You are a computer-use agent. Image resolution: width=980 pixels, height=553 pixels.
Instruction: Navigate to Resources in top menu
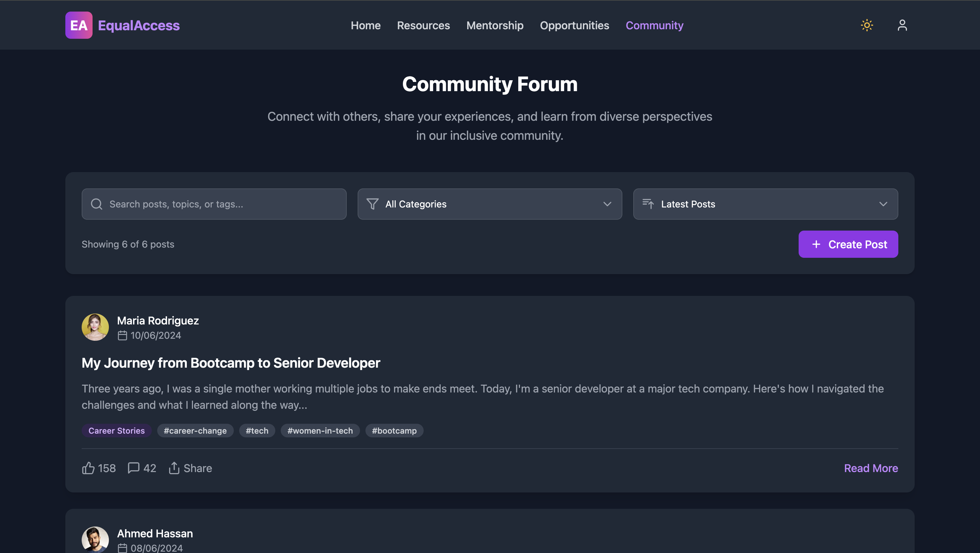pos(423,26)
